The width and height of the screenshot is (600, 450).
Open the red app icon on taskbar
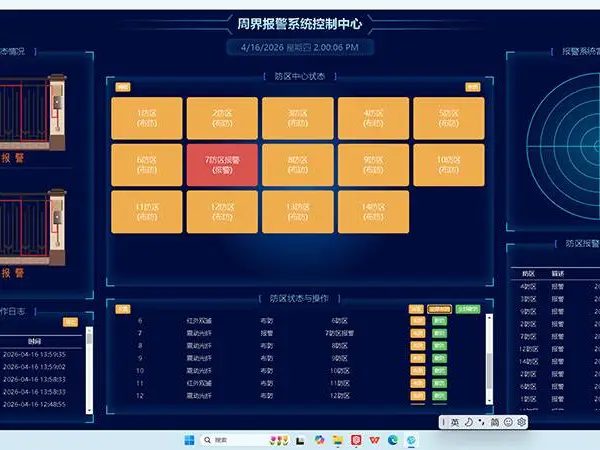pyautogui.click(x=356, y=440)
